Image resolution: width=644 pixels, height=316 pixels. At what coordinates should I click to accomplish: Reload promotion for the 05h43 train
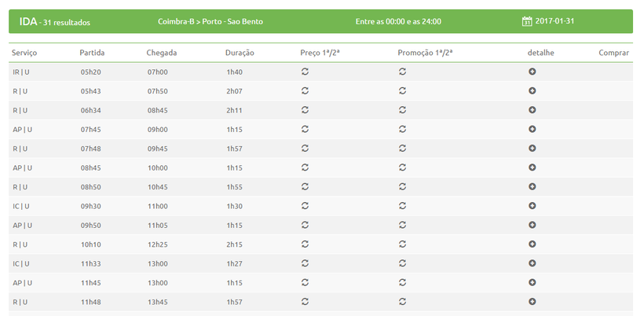coord(402,90)
